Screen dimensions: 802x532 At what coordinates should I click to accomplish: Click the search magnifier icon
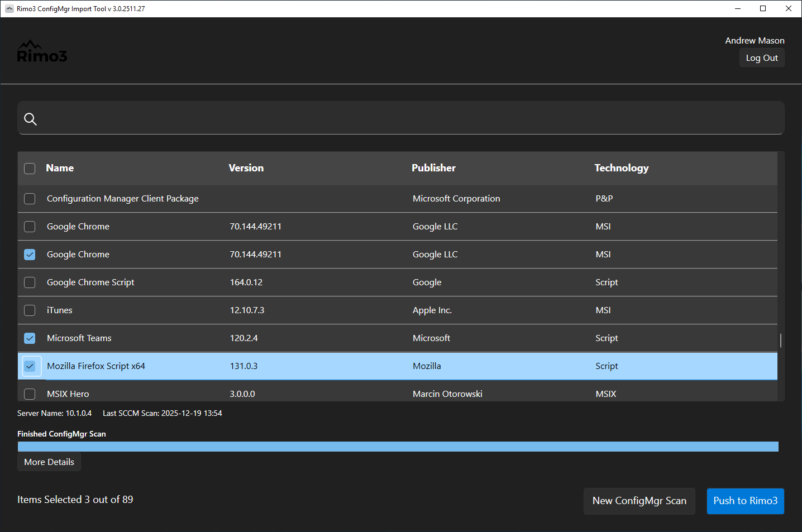(30, 119)
